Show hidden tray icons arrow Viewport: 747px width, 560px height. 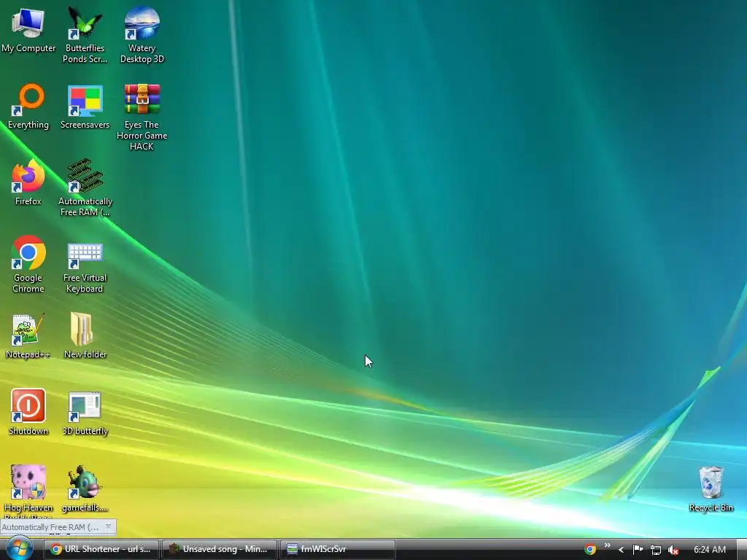point(621,550)
